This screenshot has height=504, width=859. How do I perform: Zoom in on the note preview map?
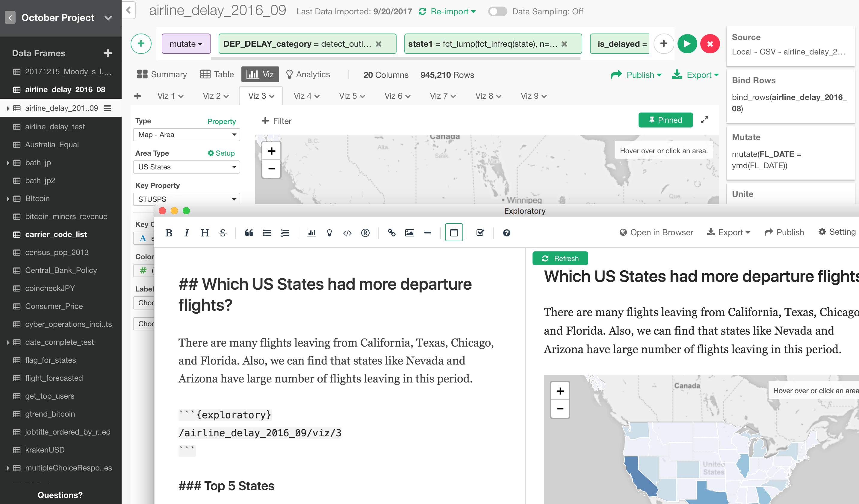tap(560, 391)
